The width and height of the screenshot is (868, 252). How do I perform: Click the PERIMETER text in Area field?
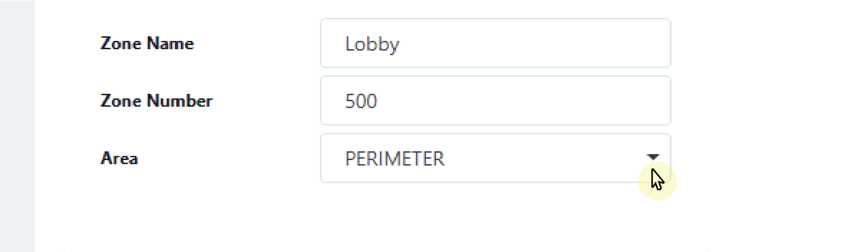394,159
